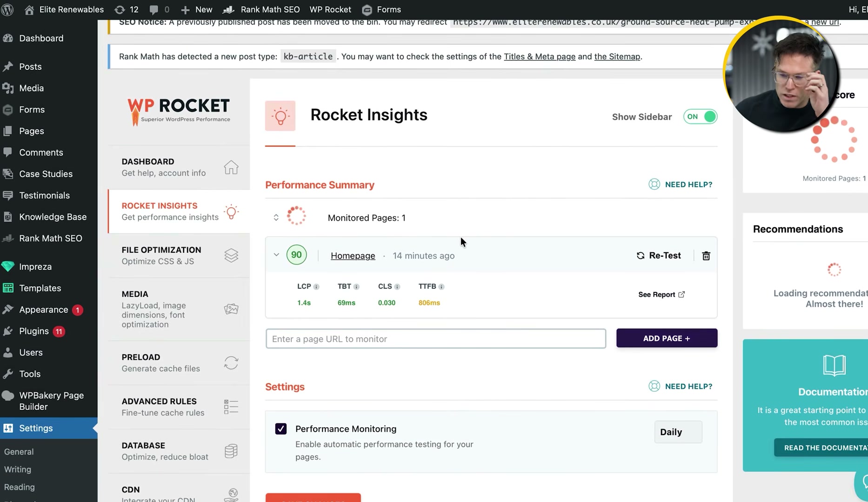Viewport: 868px width, 502px height.
Task: Select Knowledge Base in the sidebar
Action: 53,217
